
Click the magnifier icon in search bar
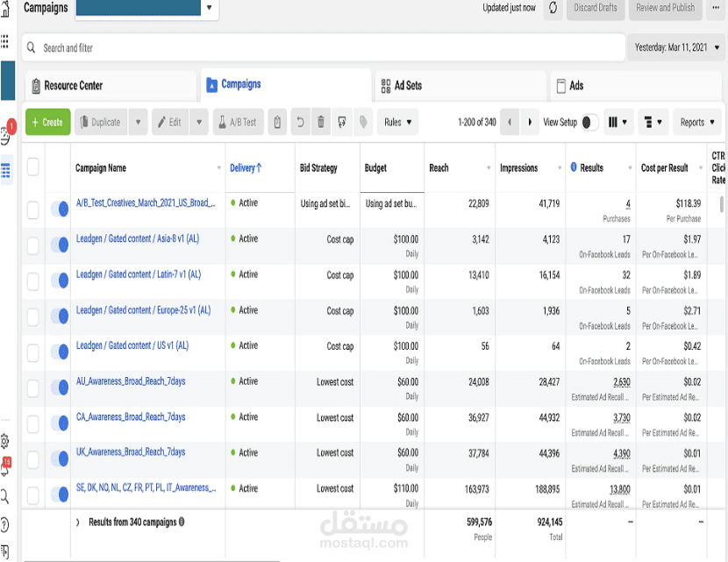(x=31, y=47)
